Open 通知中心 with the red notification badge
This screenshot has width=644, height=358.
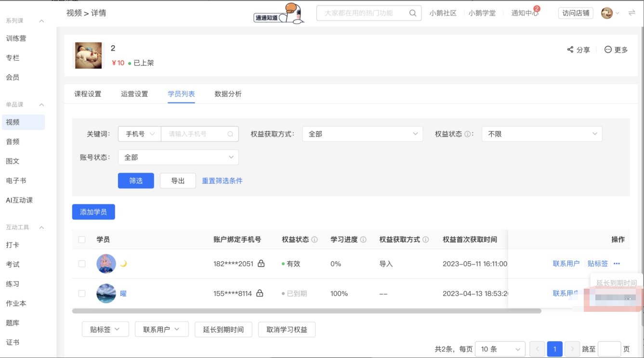pyautogui.click(x=525, y=13)
